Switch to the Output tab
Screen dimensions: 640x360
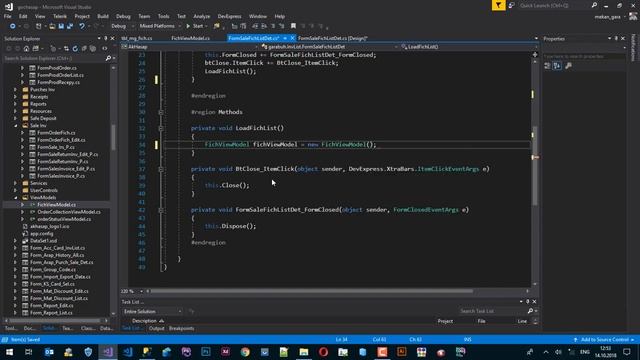(x=156, y=329)
